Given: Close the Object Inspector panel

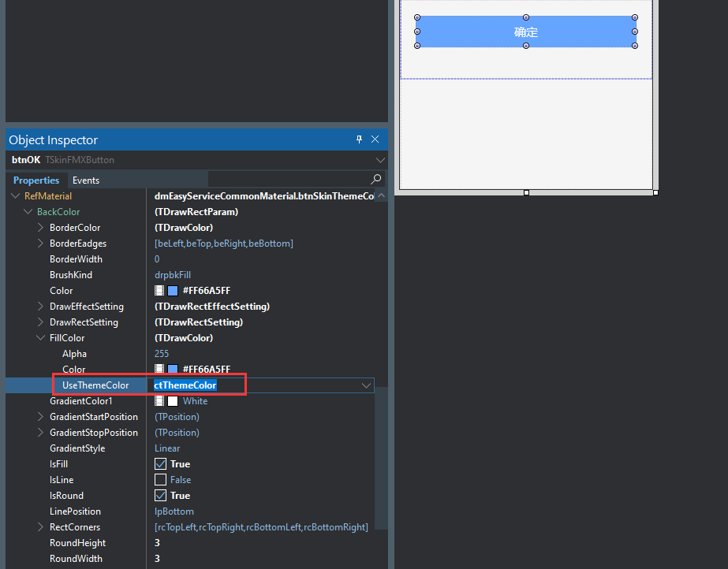Looking at the screenshot, I should [375, 139].
